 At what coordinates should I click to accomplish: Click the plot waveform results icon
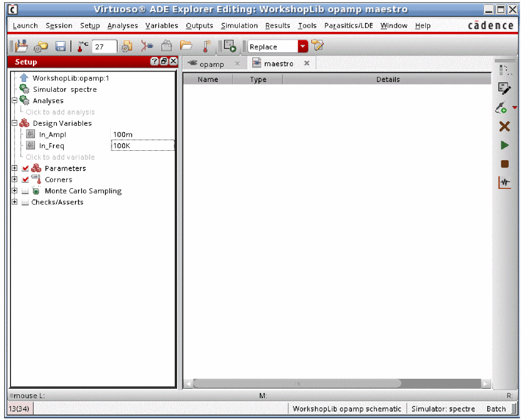[x=504, y=183]
